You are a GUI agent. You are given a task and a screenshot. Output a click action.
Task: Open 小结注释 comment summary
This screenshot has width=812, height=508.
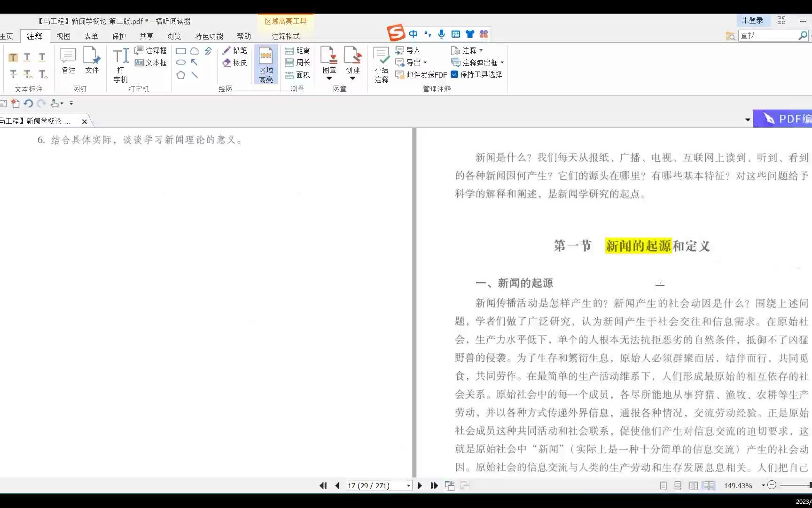(382, 65)
